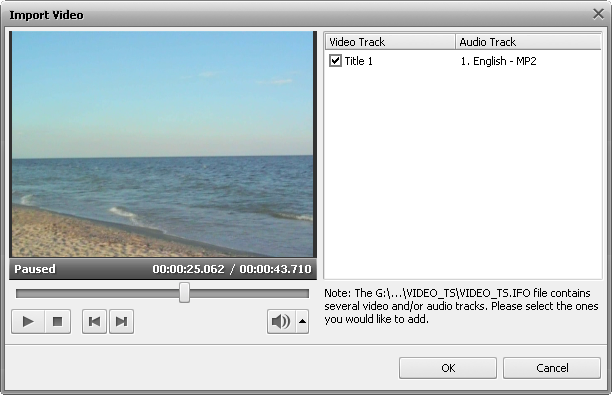Screen dimensions: 612x395
Task: Click the Audio Track column header
Action: click(528, 42)
